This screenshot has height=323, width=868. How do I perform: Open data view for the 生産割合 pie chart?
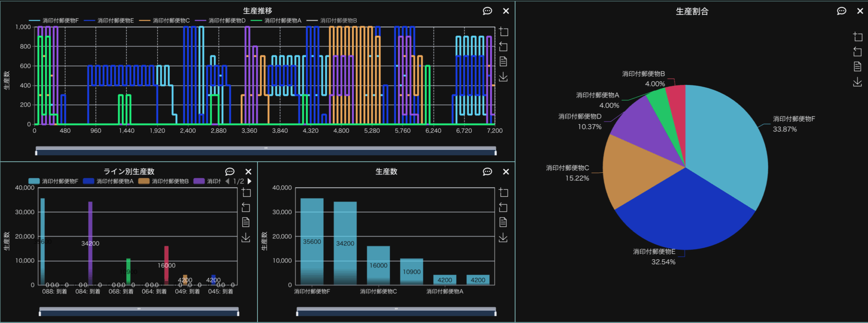857,67
